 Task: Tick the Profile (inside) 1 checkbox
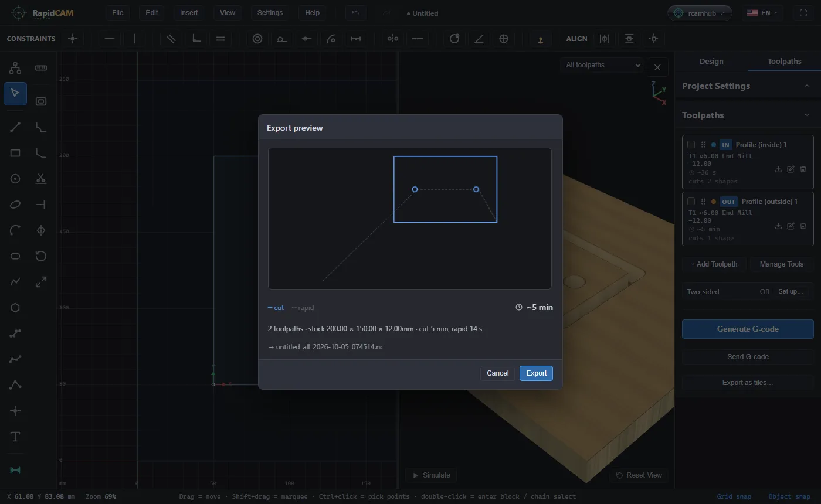[691, 145]
